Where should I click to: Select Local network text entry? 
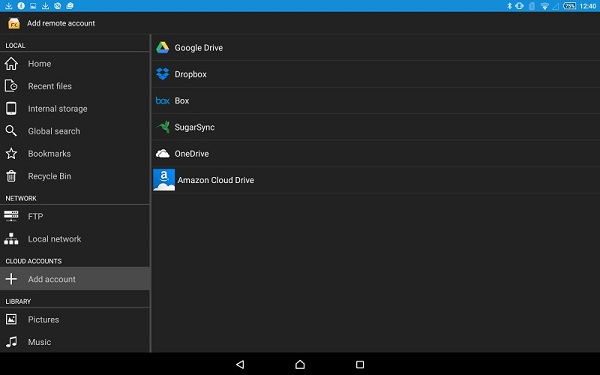click(54, 239)
